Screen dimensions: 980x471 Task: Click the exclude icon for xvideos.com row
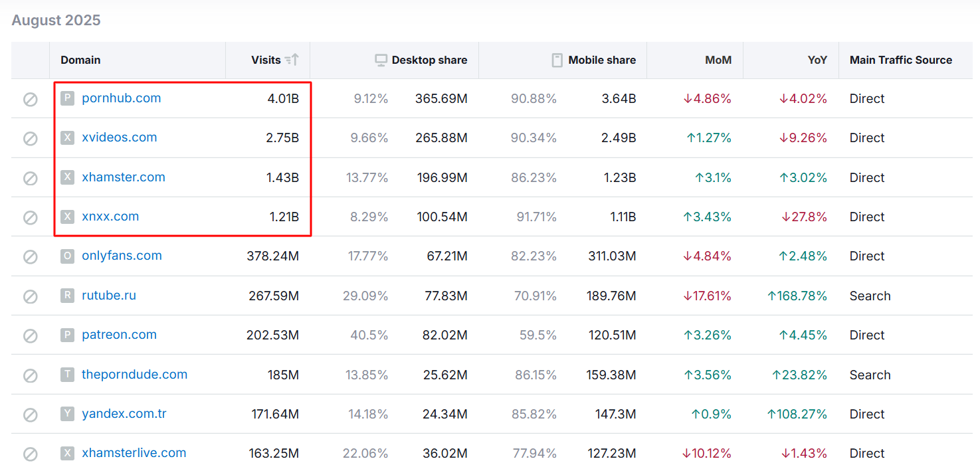tap(31, 138)
